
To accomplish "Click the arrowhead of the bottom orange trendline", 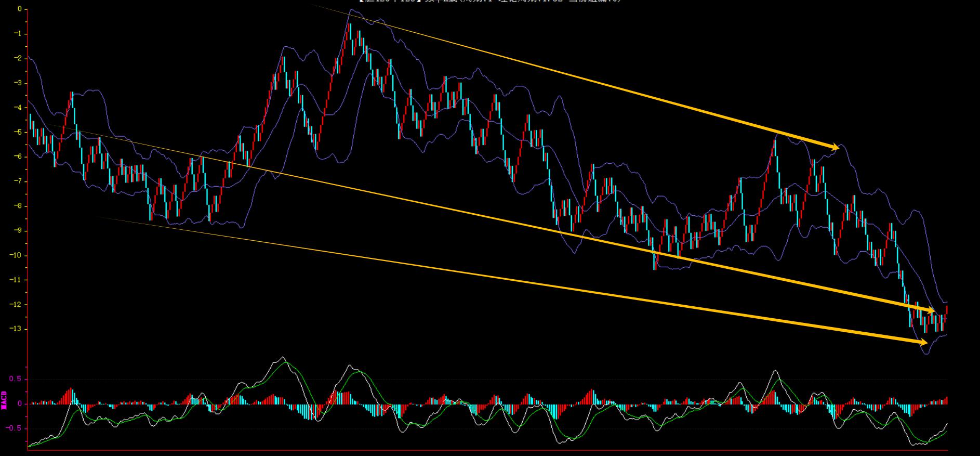I will (x=923, y=342).
